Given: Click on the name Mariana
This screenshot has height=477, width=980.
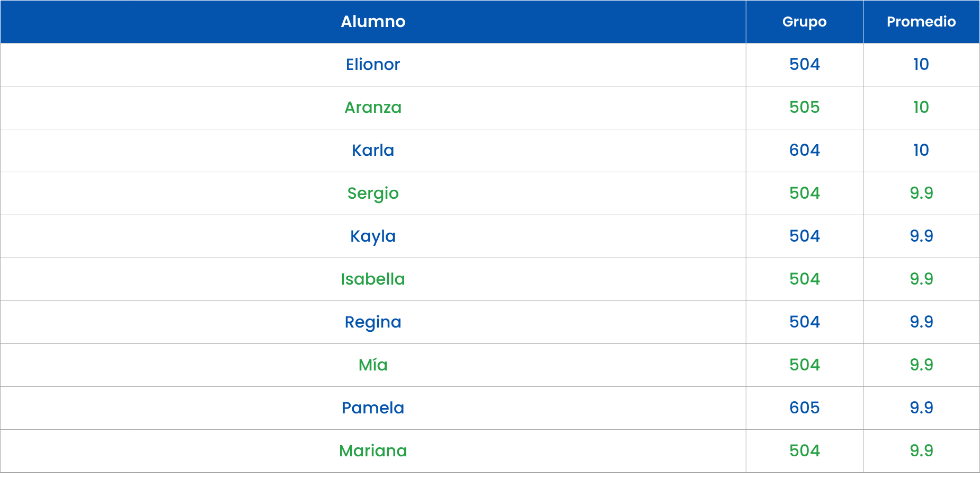Looking at the screenshot, I should [x=373, y=451].
